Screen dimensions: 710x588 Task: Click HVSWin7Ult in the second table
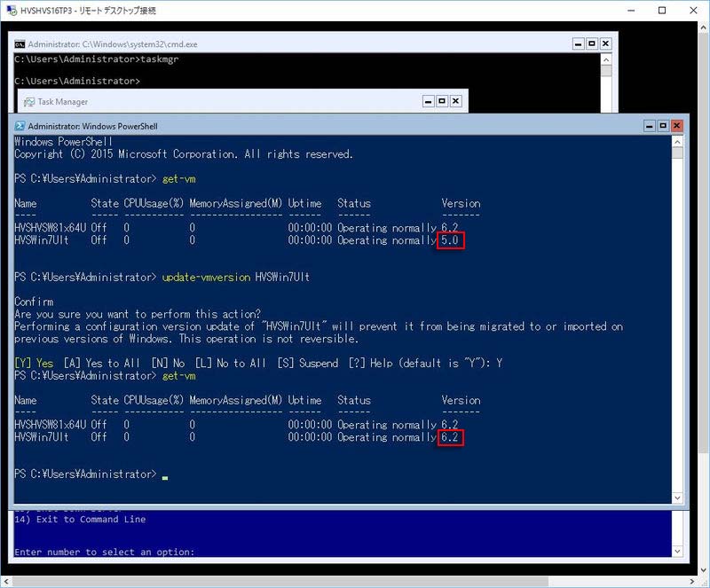click(x=41, y=437)
